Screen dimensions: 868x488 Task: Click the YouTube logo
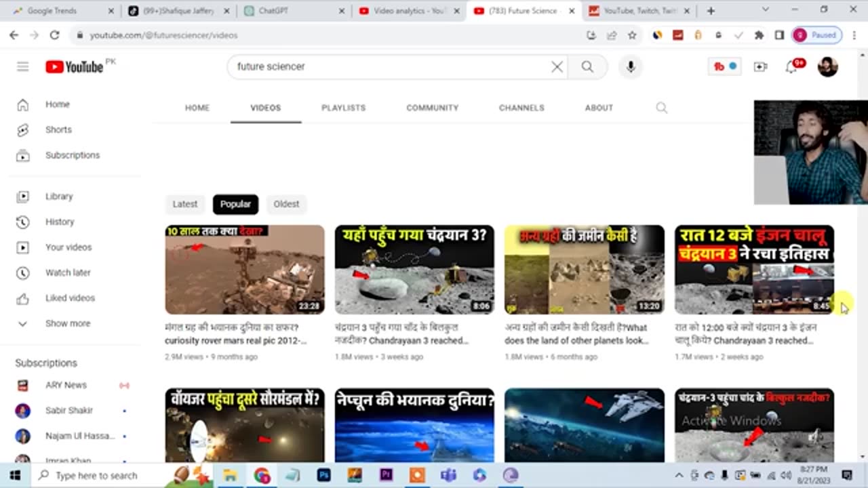tap(74, 66)
